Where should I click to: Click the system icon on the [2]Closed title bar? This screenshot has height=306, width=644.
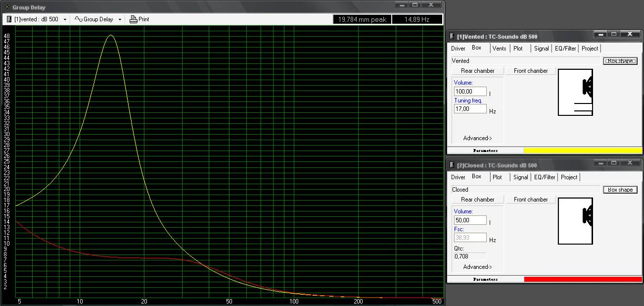pyautogui.click(x=452, y=164)
